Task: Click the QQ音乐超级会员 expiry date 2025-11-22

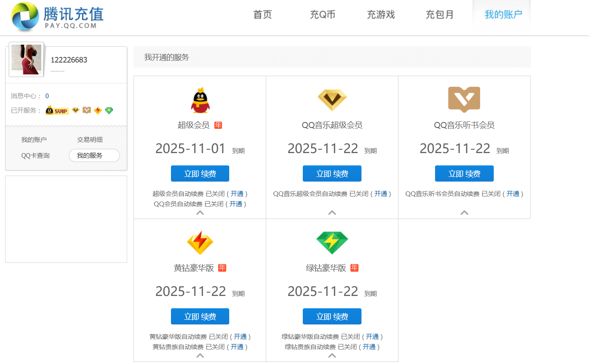Action: click(x=323, y=148)
